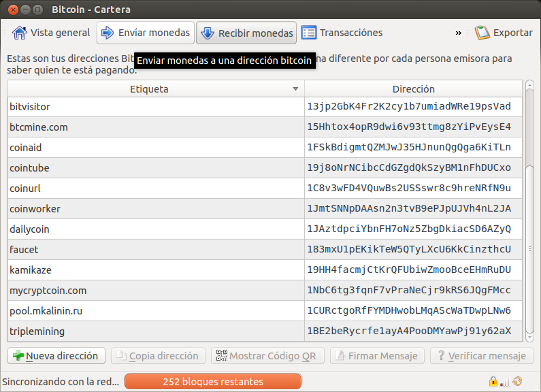Click address 1JAztdpciYbnFH7oNz5ZbgDkiacSD6AZyQ
The height and width of the screenshot is (392, 541).
tap(409, 229)
